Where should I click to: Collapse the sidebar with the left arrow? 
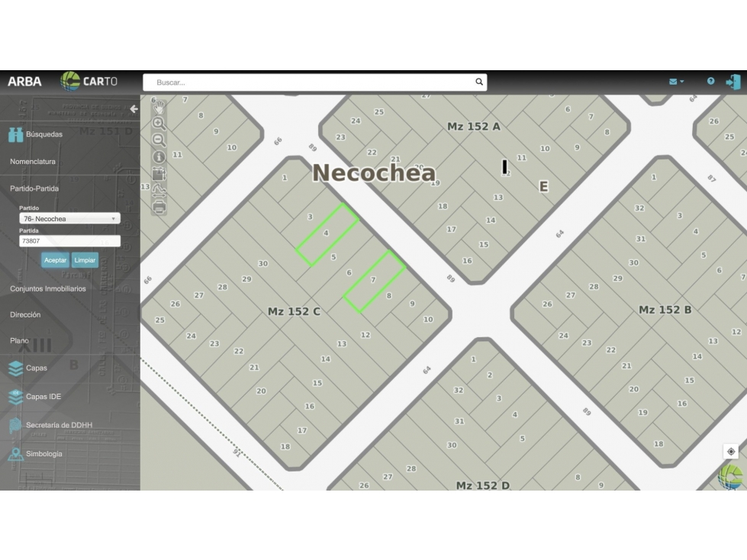pyautogui.click(x=134, y=109)
